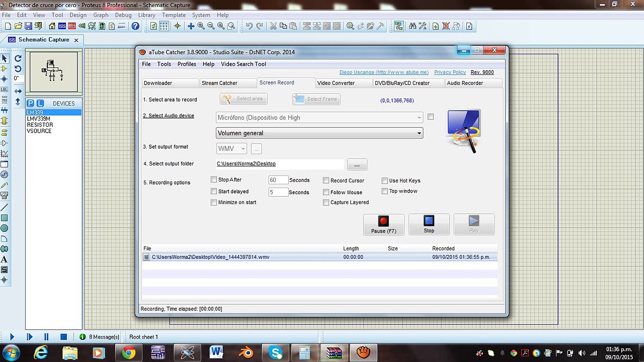This screenshot has width=644, height=362.
Task: Open the aTube Catcher Profiles menu
Action: tap(187, 64)
